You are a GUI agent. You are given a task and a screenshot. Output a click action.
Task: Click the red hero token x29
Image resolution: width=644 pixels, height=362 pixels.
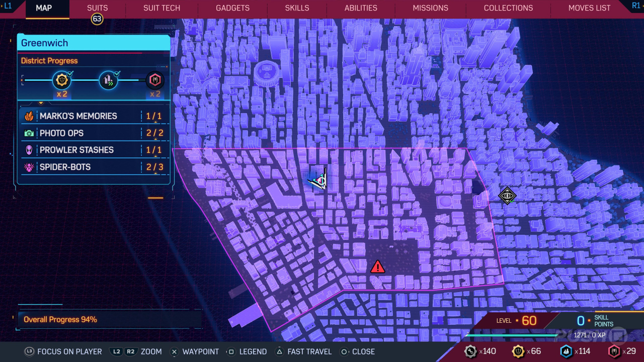click(x=614, y=351)
